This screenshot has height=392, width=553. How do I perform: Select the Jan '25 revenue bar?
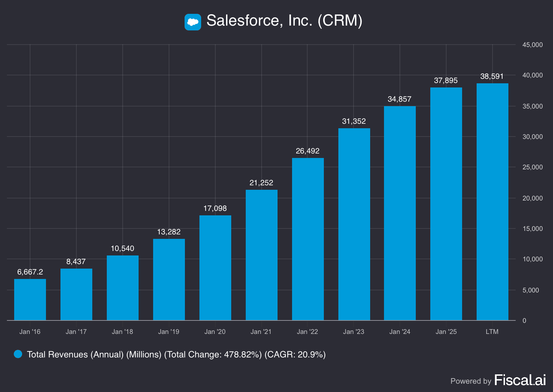(446, 204)
